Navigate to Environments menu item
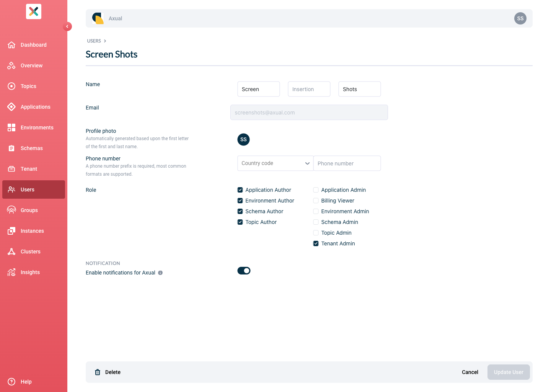 34,127
